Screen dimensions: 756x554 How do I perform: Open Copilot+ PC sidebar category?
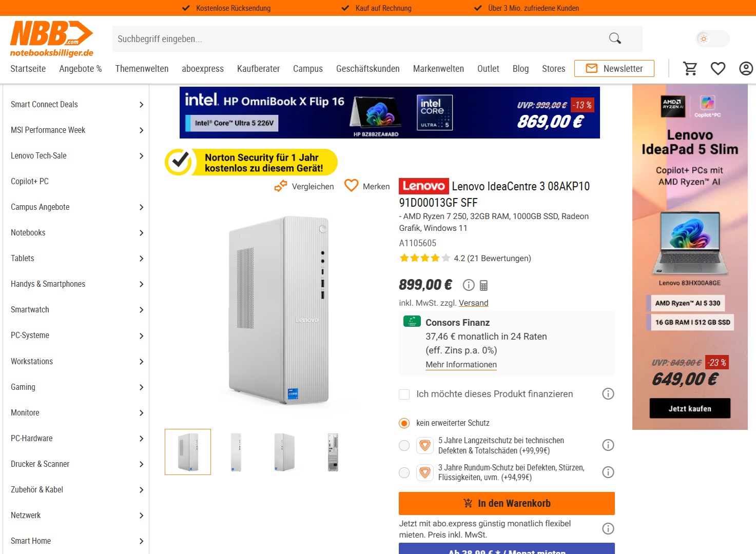[30, 182]
